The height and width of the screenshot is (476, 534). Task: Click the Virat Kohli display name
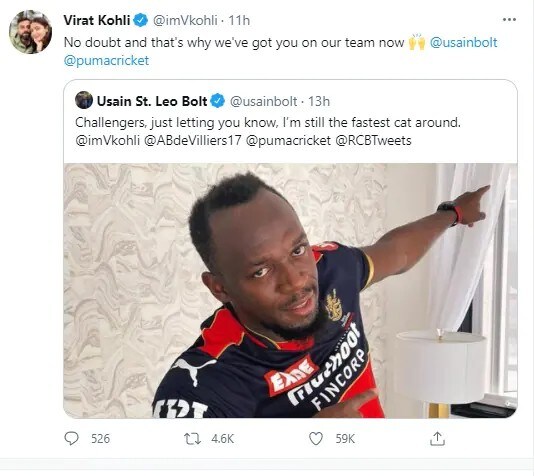[97, 20]
